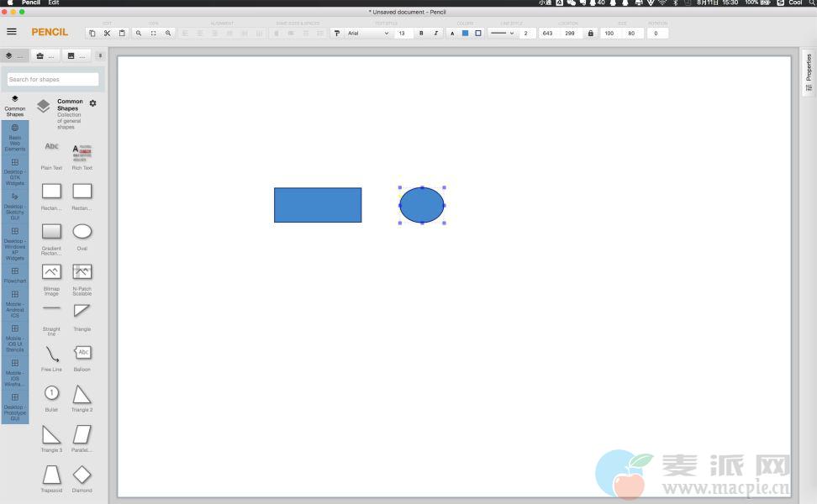Open Common Shapes collection settings gear
817x504 pixels.
point(92,103)
